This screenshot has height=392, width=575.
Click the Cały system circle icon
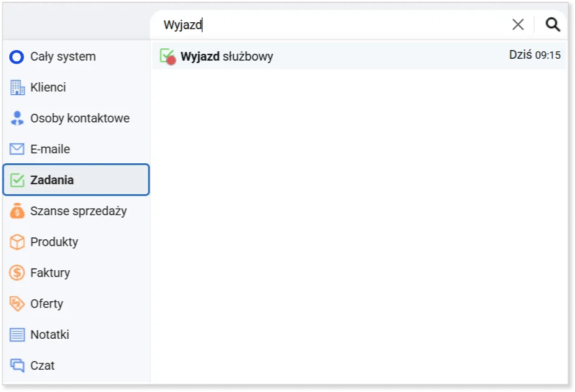point(17,57)
